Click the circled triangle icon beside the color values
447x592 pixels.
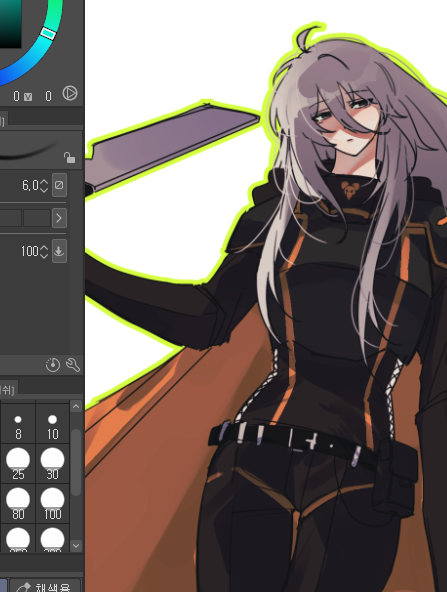[x=70, y=93]
